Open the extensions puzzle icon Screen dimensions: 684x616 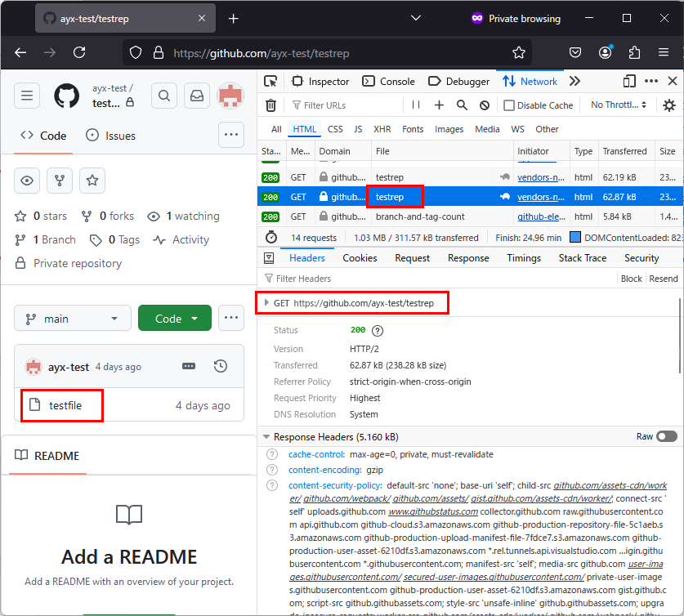(634, 53)
